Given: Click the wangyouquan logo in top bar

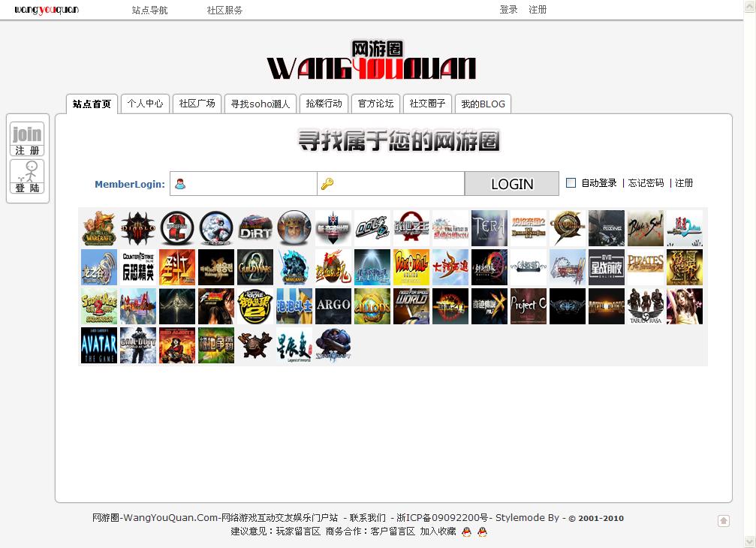Looking at the screenshot, I should pyautogui.click(x=47, y=10).
